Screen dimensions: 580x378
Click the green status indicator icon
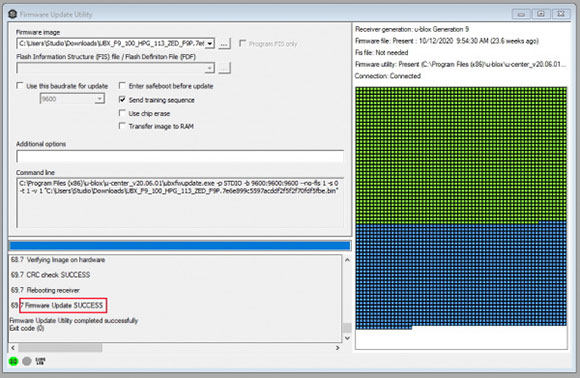click(13, 361)
